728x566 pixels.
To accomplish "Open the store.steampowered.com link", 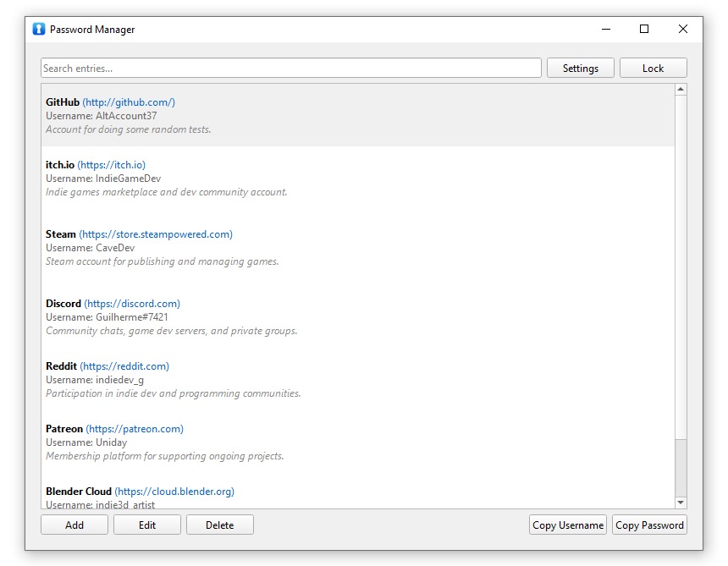I will (156, 234).
